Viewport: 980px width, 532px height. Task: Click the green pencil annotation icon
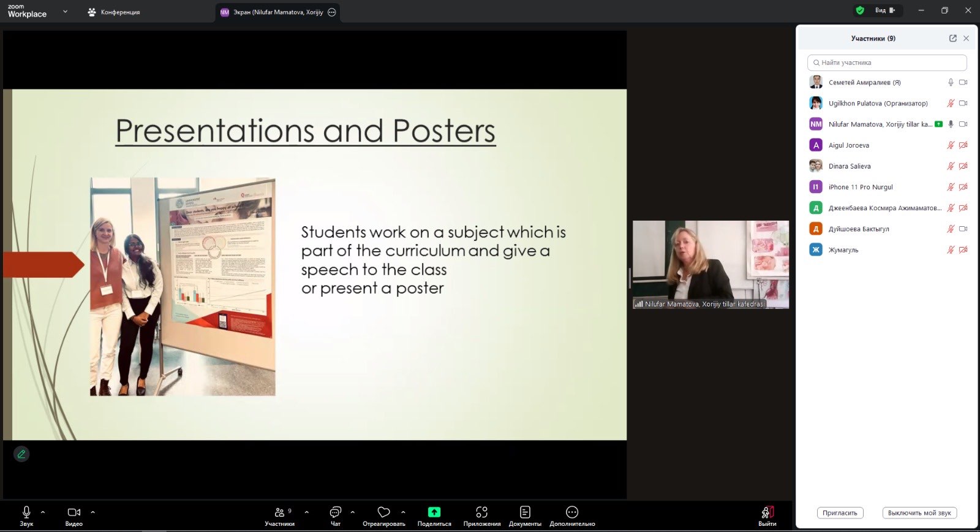(x=21, y=454)
